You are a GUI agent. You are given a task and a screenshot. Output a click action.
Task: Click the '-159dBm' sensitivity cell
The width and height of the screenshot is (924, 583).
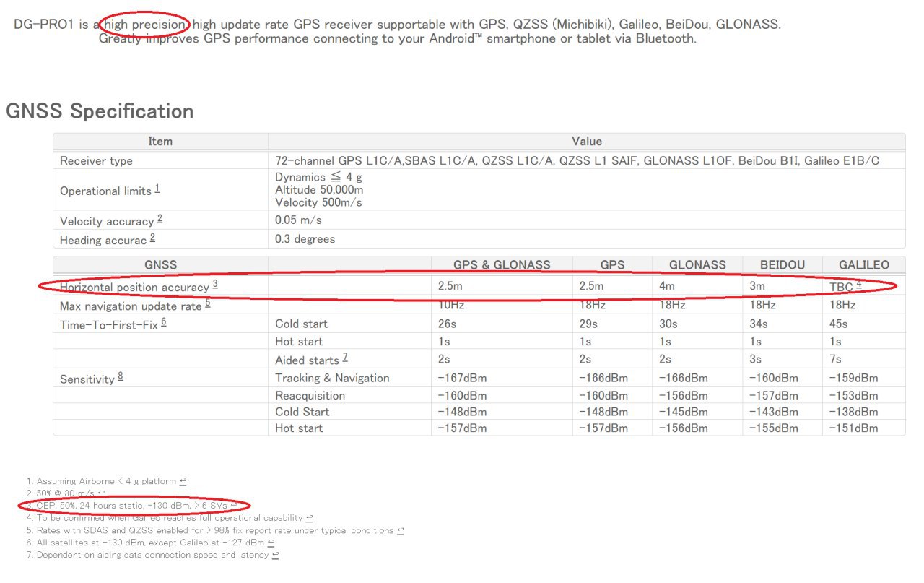coord(853,378)
